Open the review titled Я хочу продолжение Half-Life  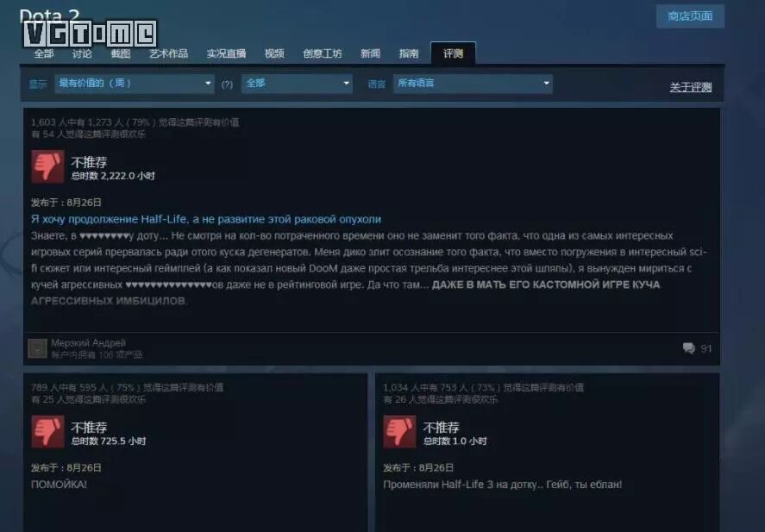click(x=206, y=219)
